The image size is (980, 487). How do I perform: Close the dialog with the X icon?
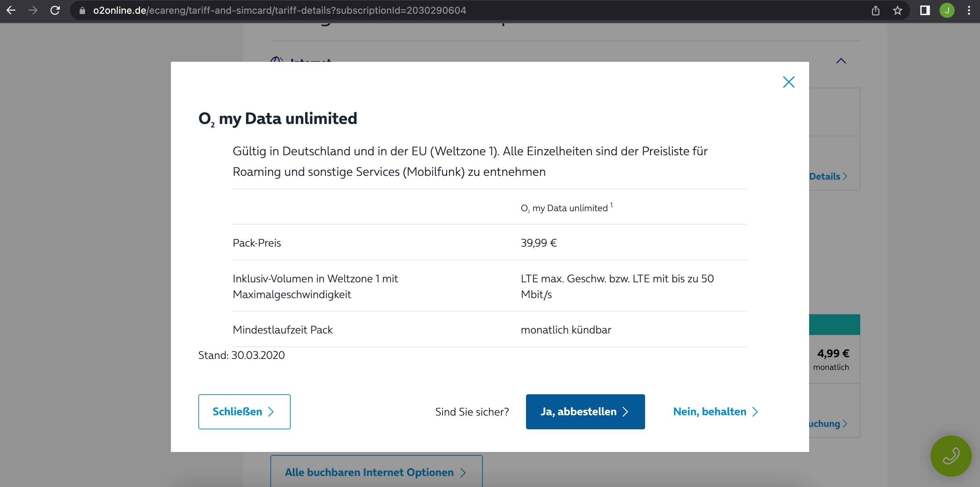pyautogui.click(x=789, y=82)
